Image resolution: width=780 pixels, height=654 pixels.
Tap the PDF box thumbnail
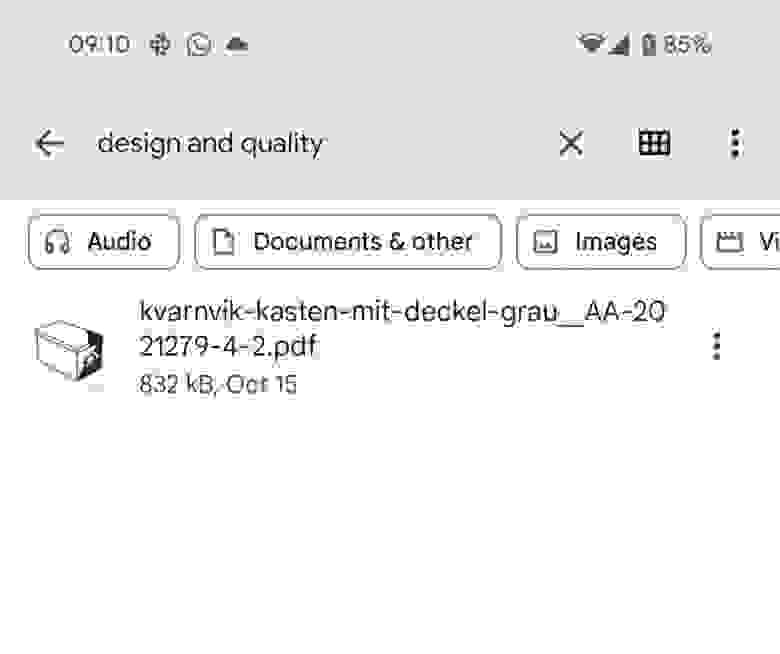point(69,351)
